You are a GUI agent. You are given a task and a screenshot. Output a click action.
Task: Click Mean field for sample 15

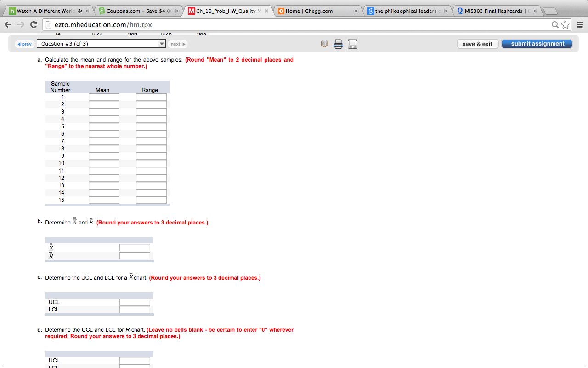coord(104,200)
